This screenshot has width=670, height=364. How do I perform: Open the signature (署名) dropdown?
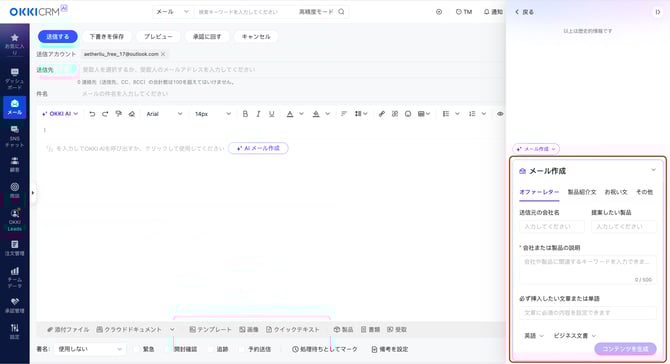90,349
